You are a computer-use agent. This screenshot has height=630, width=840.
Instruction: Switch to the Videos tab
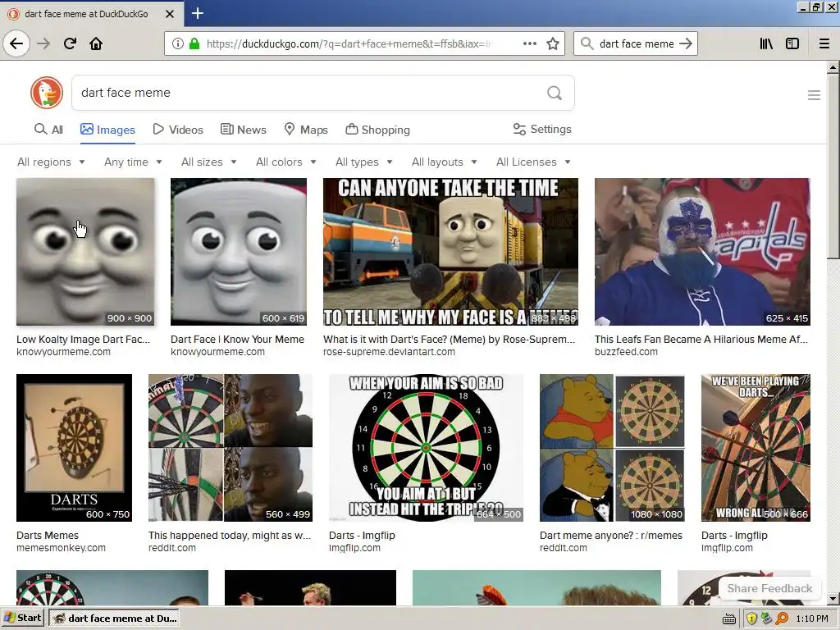[x=178, y=130]
